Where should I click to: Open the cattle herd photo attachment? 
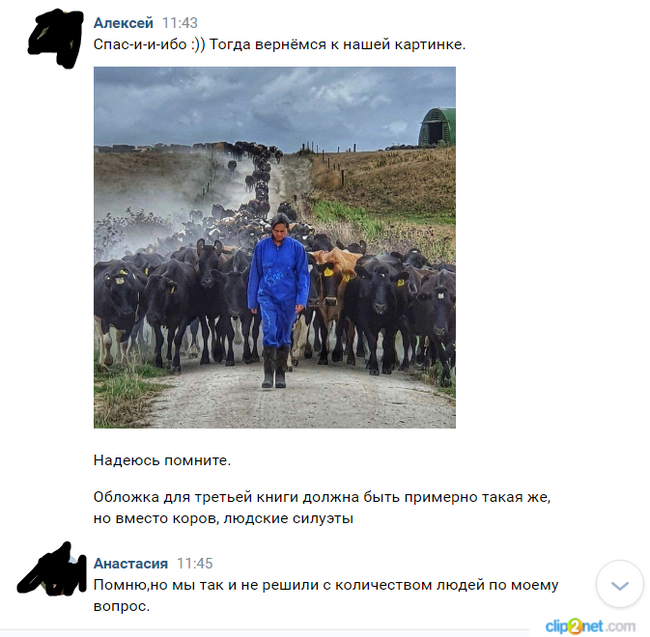(x=274, y=247)
